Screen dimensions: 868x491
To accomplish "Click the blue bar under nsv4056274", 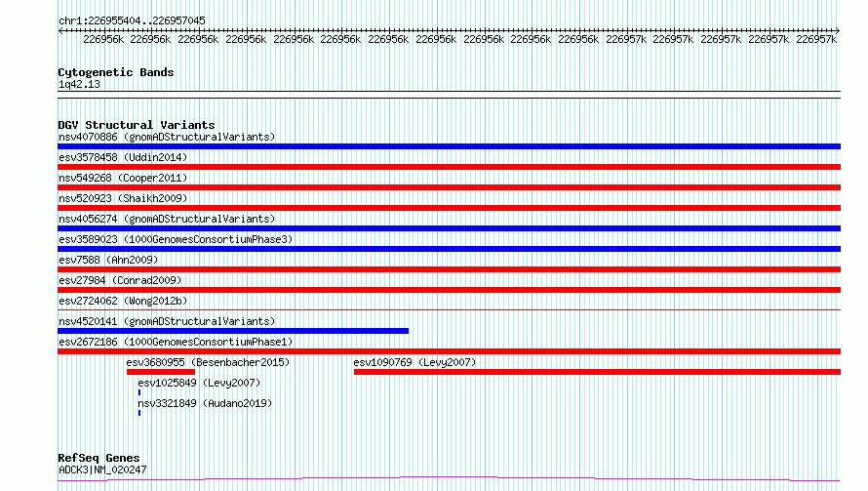I will 449,228.
